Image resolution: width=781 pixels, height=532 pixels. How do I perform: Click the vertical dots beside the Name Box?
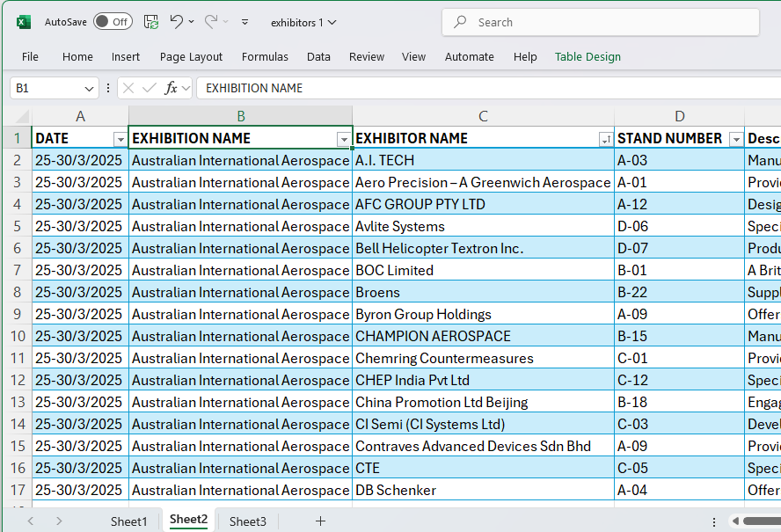click(108, 88)
